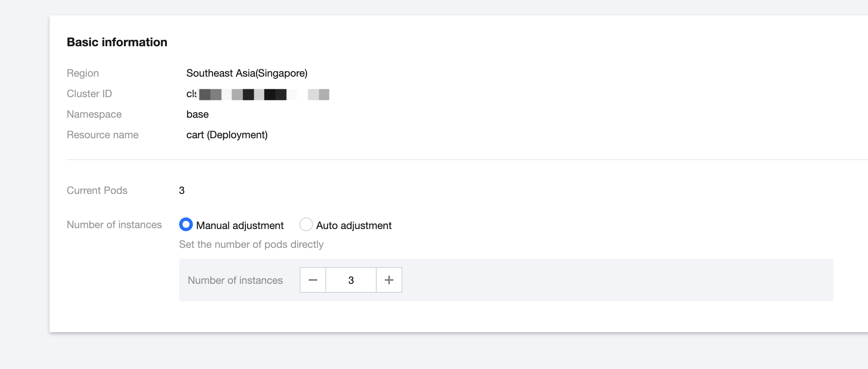Click the "Manual adjustment" label text
Viewport: 868px width, 369px height.
240,226
